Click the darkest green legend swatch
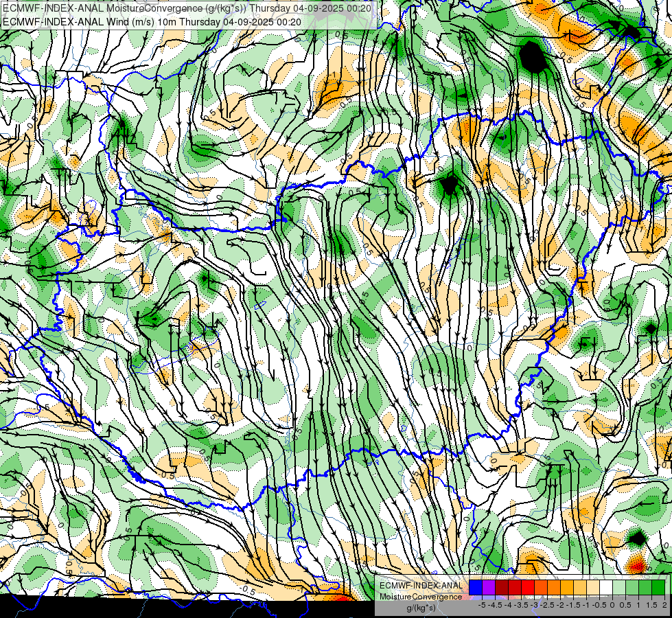The height and width of the screenshot is (618, 672). pos(658,588)
